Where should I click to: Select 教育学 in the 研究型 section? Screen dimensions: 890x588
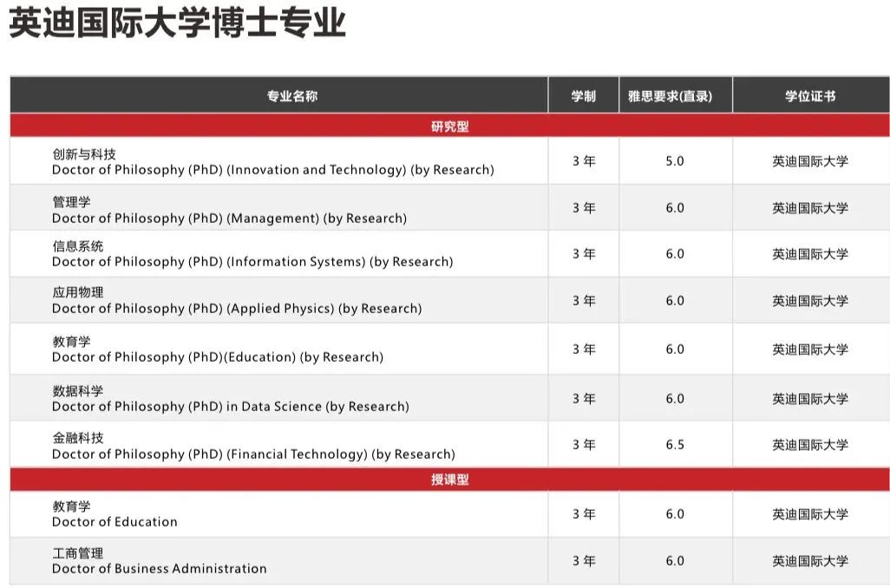[x=71, y=342]
